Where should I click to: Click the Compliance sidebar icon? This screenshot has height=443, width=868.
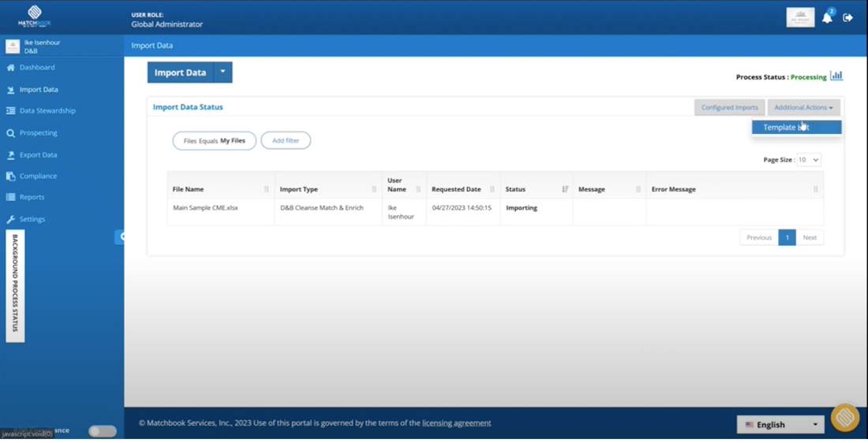coord(10,177)
